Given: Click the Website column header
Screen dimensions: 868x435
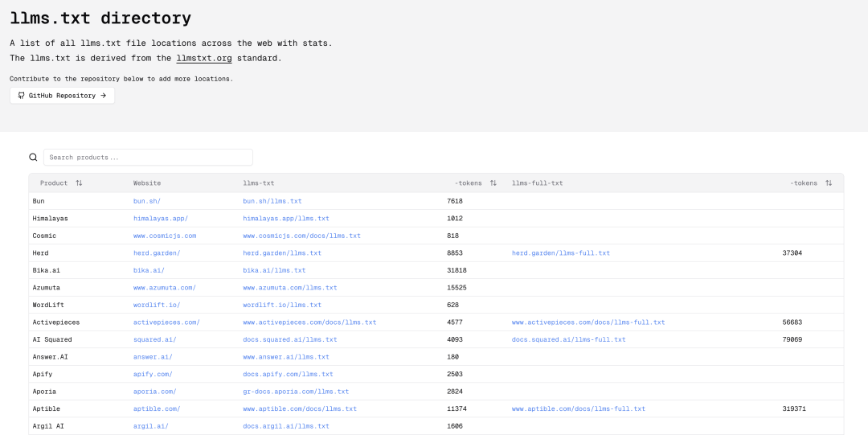Looking at the screenshot, I should 147,183.
